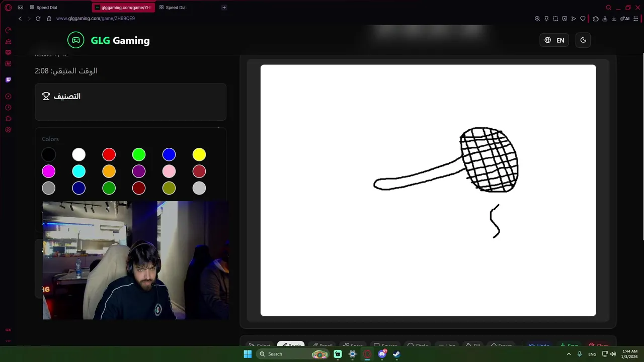Pick the light silver color swatch

pyautogui.click(x=199, y=188)
